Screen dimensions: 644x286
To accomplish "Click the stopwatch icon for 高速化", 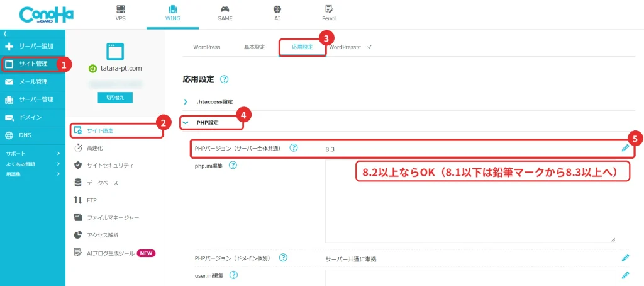I will pos(78,148).
